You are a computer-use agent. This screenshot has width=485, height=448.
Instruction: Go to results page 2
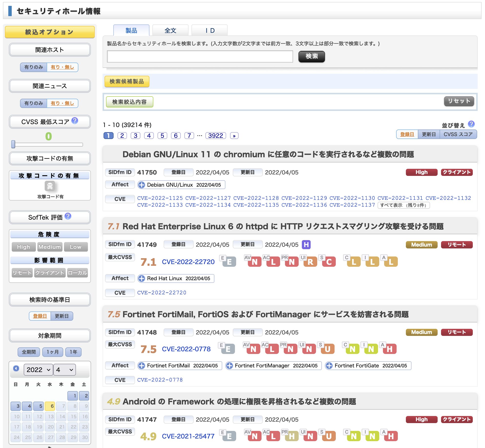pyautogui.click(x=122, y=136)
